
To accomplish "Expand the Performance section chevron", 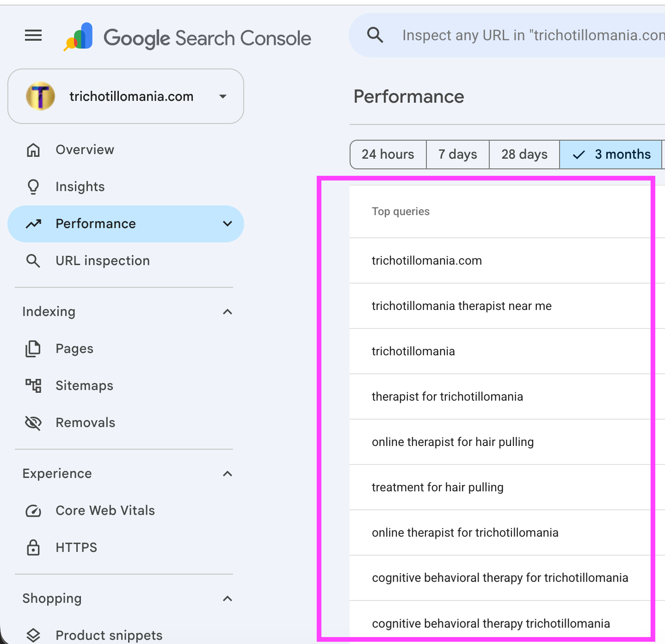I will 228,224.
